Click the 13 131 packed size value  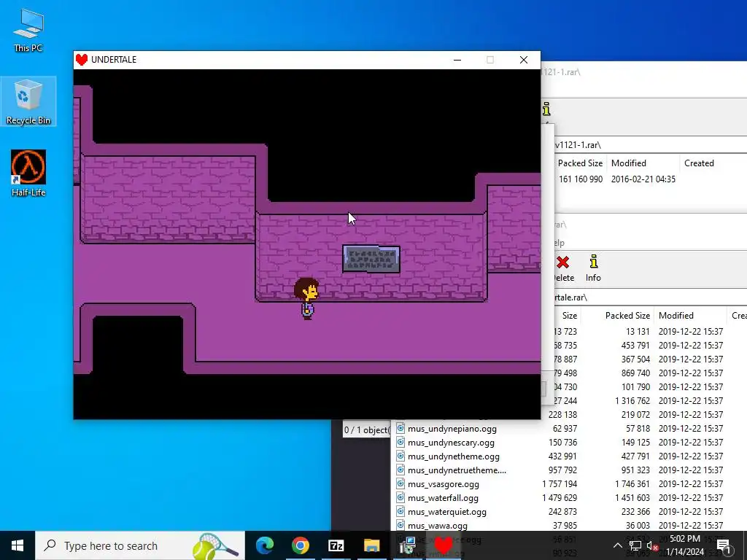click(638, 332)
